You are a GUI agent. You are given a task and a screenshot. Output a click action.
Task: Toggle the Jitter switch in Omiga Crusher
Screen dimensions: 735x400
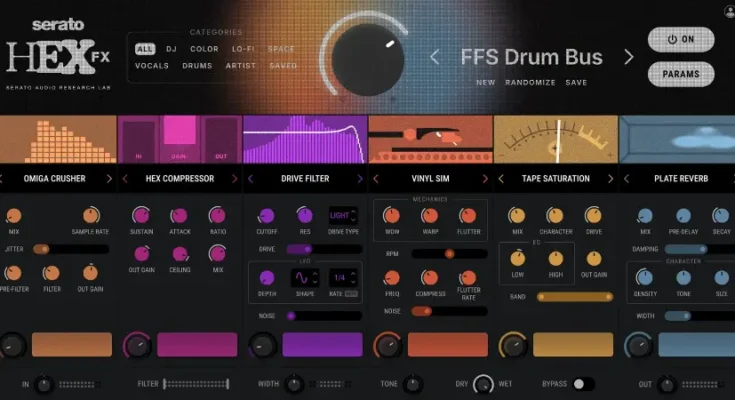(x=42, y=249)
